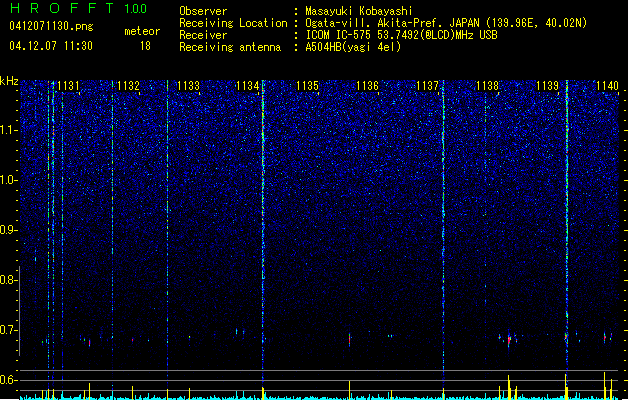Click the 1131 time marker
The width and height of the screenshot is (629, 400).
[x=68, y=86]
